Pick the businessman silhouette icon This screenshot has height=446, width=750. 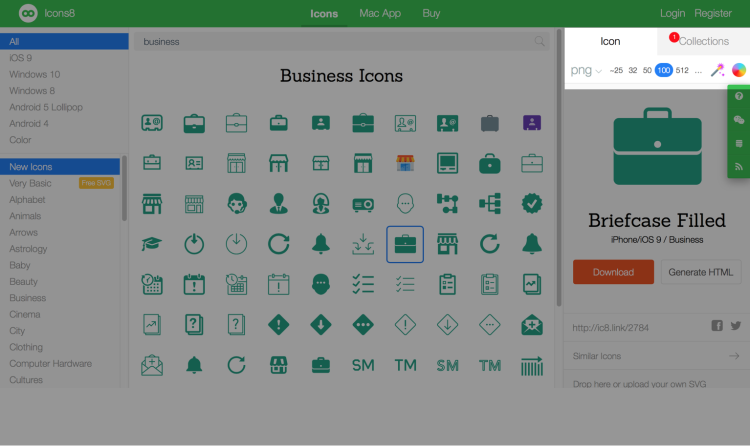(x=278, y=204)
